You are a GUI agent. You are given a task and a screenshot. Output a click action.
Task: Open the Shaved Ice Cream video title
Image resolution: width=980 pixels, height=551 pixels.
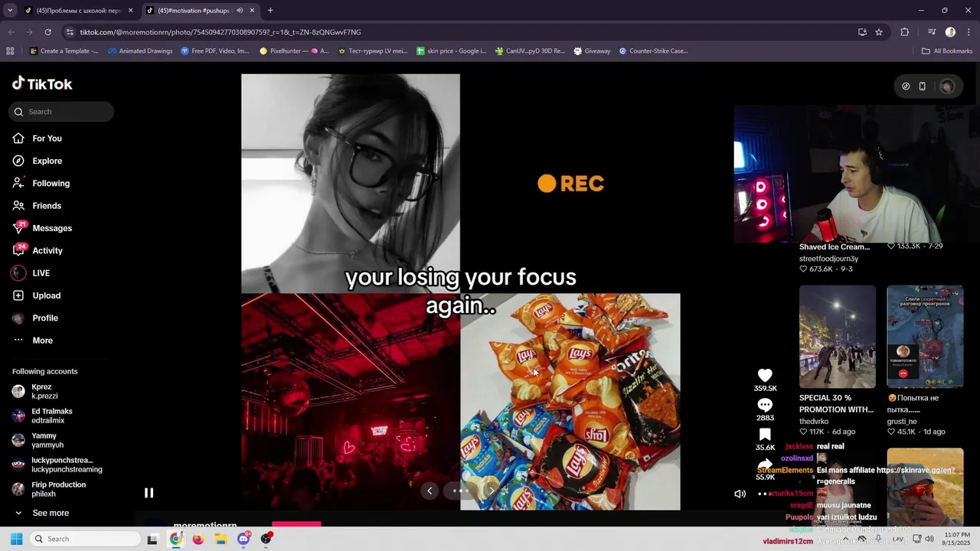pyautogui.click(x=835, y=247)
